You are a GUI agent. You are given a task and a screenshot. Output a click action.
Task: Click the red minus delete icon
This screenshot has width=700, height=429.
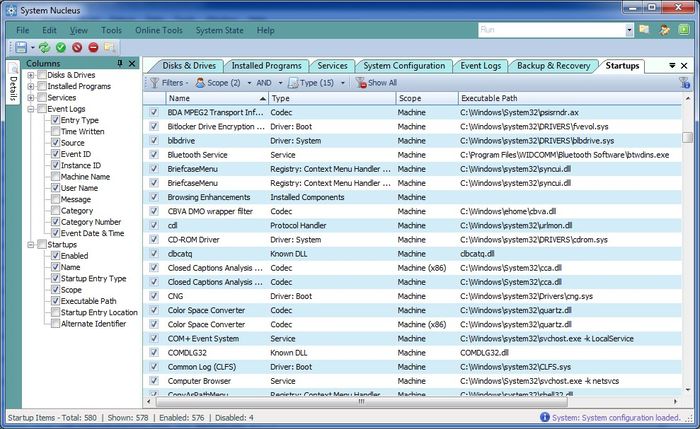coord(93,47)
